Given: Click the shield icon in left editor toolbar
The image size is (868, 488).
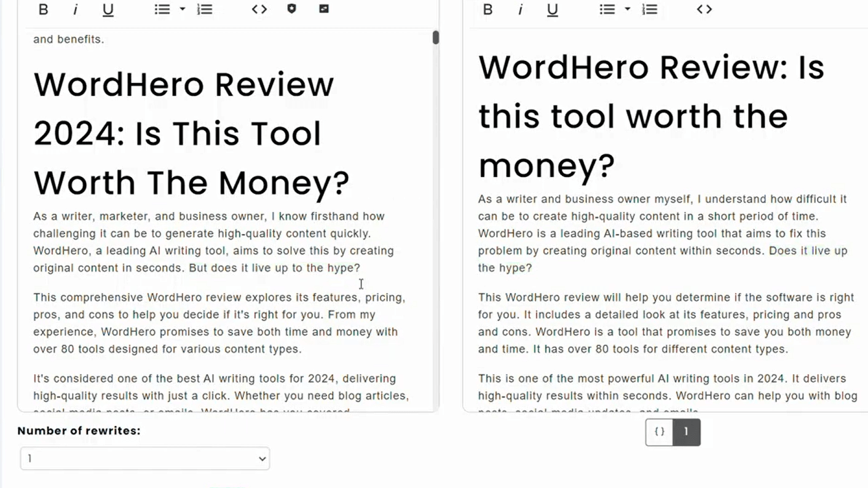Looking at the screenshot, I should pos(291,9).
